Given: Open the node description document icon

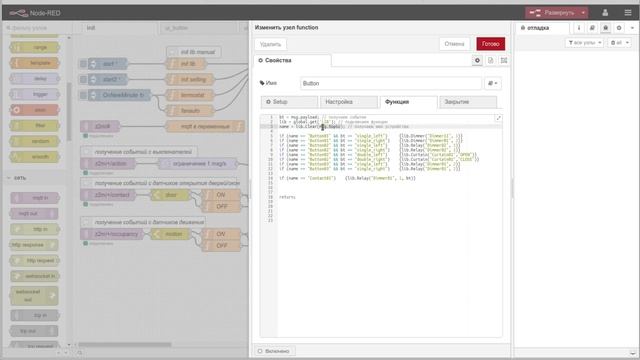Looking at the screenshot, I should pyautogui.click(x=491, y=60).
